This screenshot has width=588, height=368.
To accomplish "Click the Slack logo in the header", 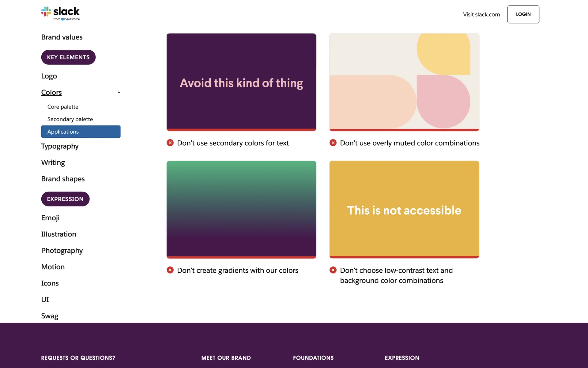I will point(61,13).
